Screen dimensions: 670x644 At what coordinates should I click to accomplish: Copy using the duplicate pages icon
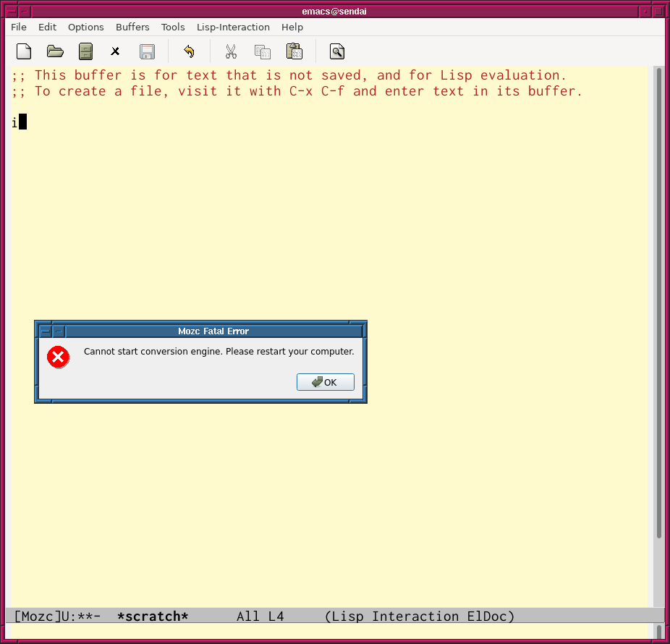point(262,51)
